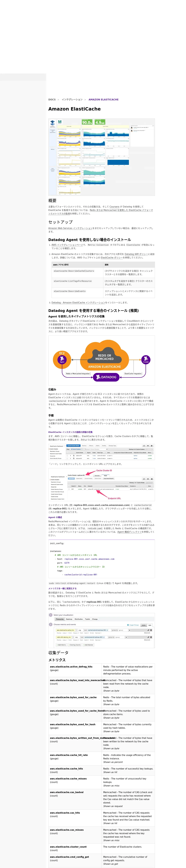Click the 概要 section heading
This screenshot has height=868, width=186.
[x=52, y=201]
